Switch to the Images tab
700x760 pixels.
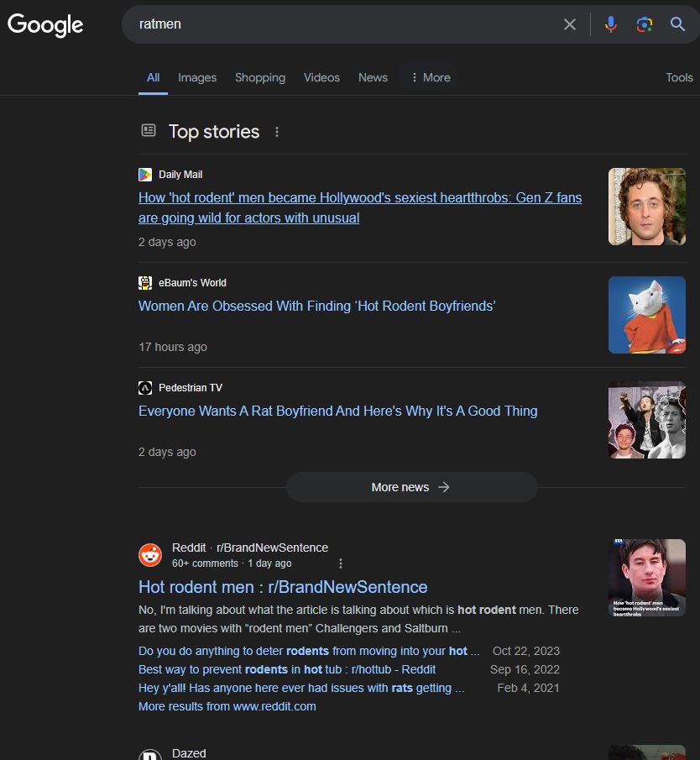coord(197,77)
